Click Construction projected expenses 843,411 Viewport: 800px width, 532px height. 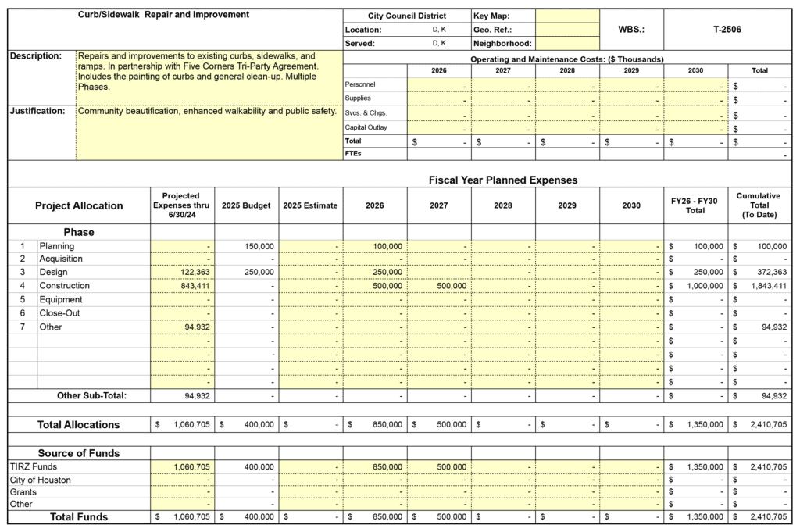tap(183, 286)
